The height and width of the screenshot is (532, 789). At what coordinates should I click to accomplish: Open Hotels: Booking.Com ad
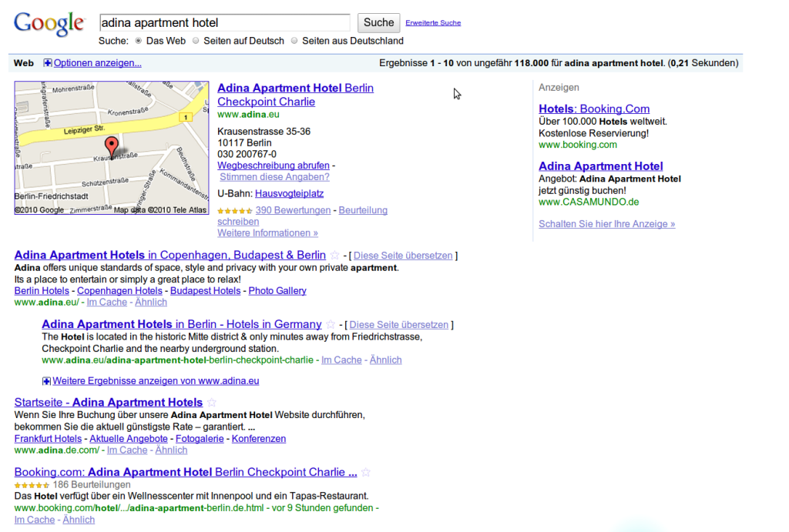[x=594, y=109]
